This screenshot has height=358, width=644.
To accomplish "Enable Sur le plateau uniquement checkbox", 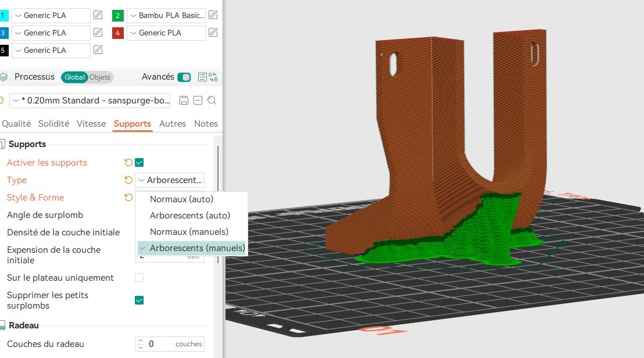I will pos(139,278).
